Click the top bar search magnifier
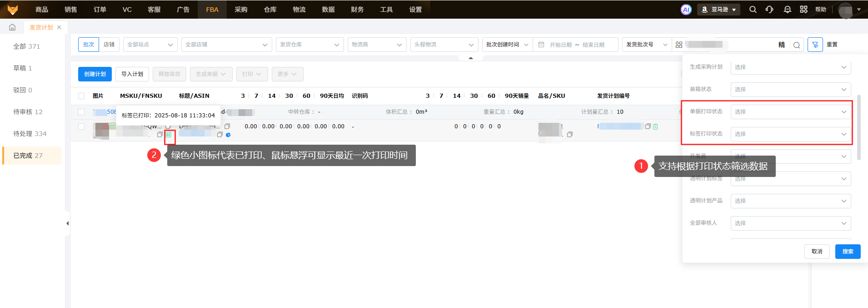 (753, 10)
